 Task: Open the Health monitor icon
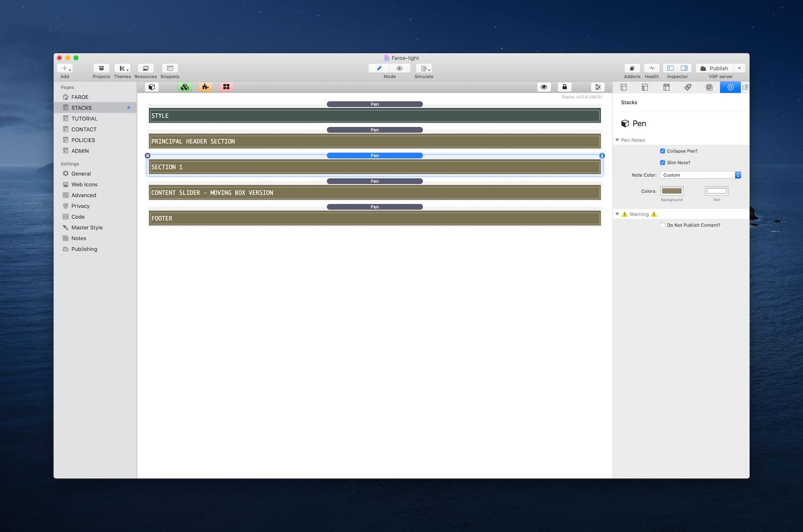coord(652,68)
